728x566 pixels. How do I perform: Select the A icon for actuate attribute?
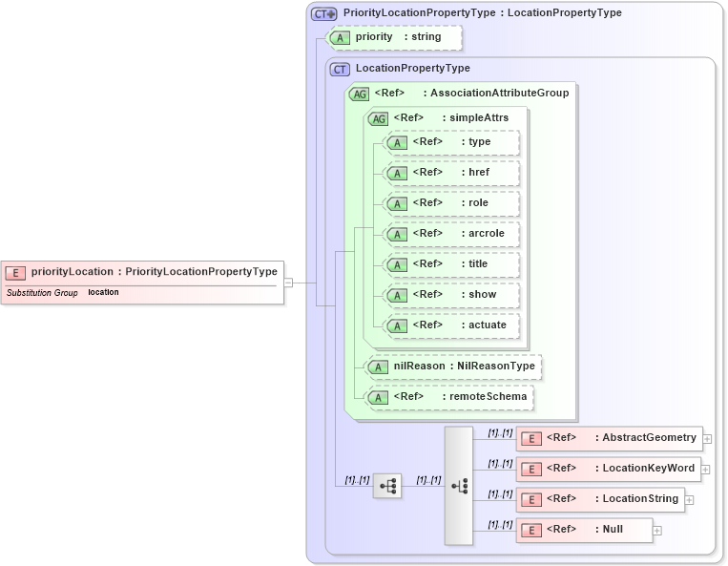tap(397, 325)
